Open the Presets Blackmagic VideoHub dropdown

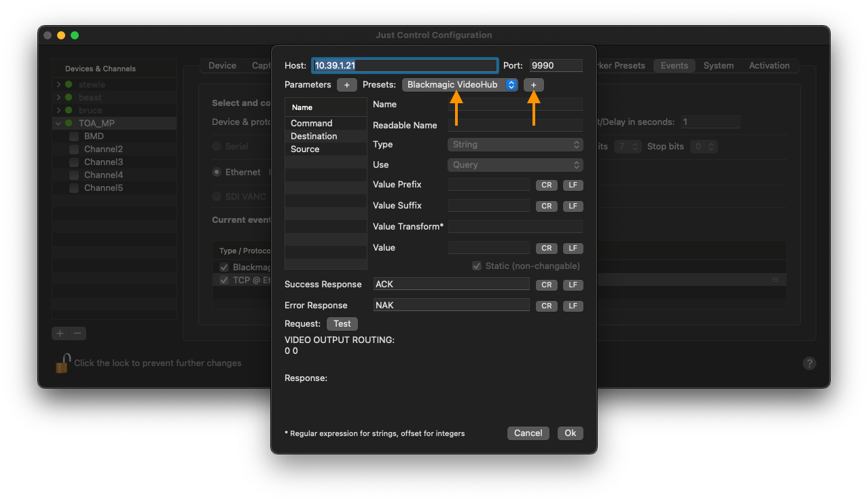coord(460,85)
